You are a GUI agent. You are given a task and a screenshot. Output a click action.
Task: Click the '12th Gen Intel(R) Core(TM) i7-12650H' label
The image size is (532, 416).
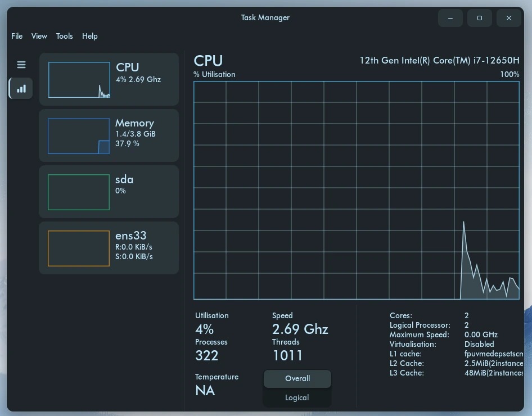[x=439, y=60]
